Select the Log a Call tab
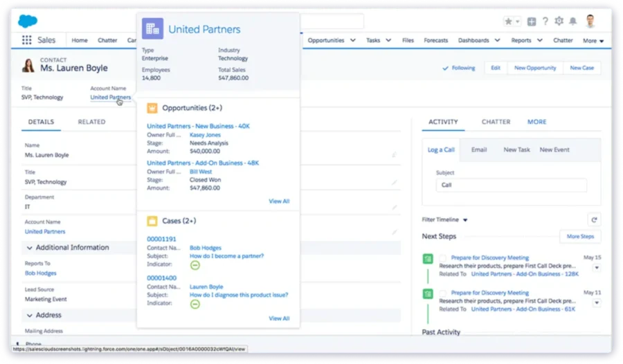This screenshot has height=364, width=623. (x=441, y=149)
